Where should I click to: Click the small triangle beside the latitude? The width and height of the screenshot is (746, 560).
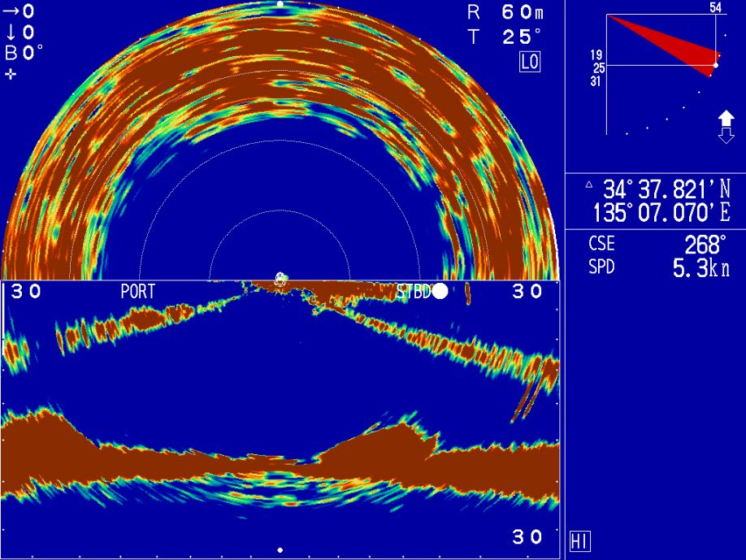589,185
